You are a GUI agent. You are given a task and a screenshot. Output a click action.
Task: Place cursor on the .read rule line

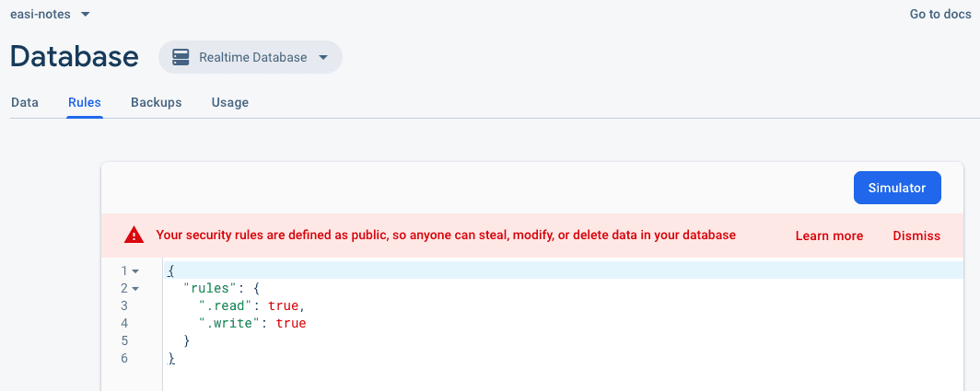(x=251, y=305)
